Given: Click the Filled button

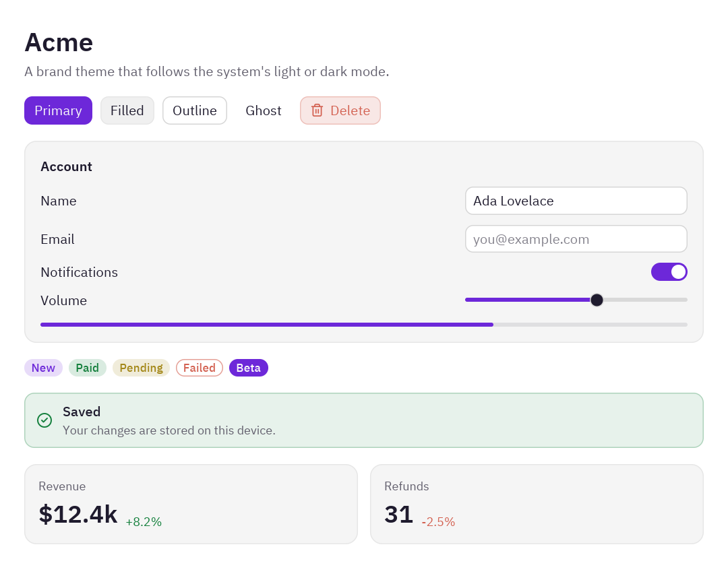Looking at the screenshot, I should click(127, 110).
